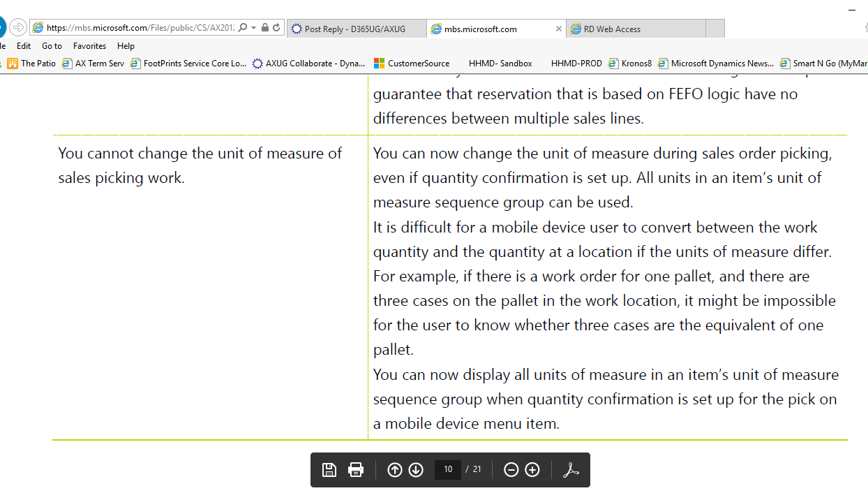This screenshot has height=493, width=868.
Task: Zoom out of the PDF document
Action: (511, 470)
